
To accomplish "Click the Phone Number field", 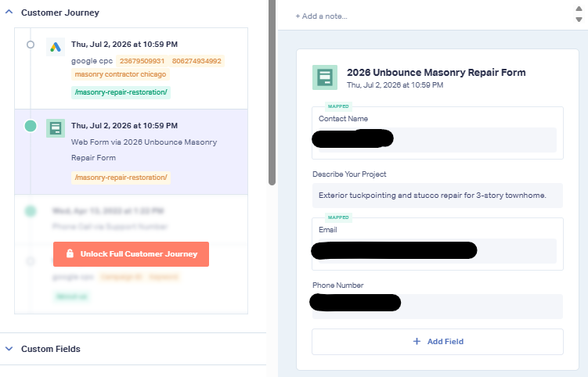I will pyautogui.click(x=437, y=307).
